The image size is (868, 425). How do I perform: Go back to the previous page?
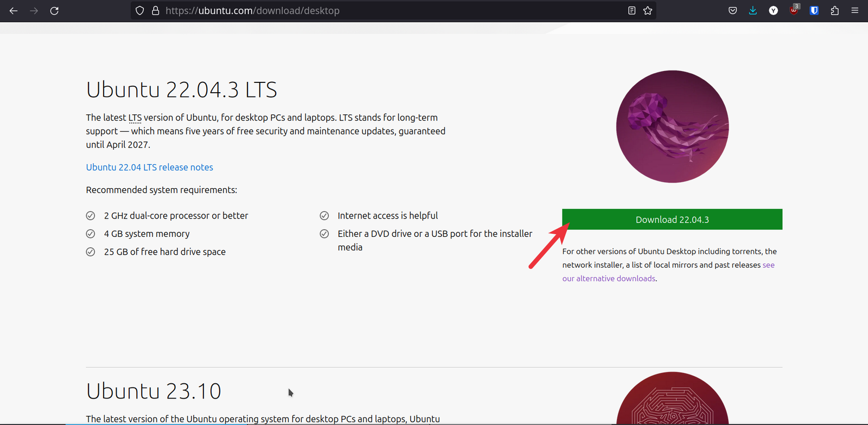click(x=14, y=11)
